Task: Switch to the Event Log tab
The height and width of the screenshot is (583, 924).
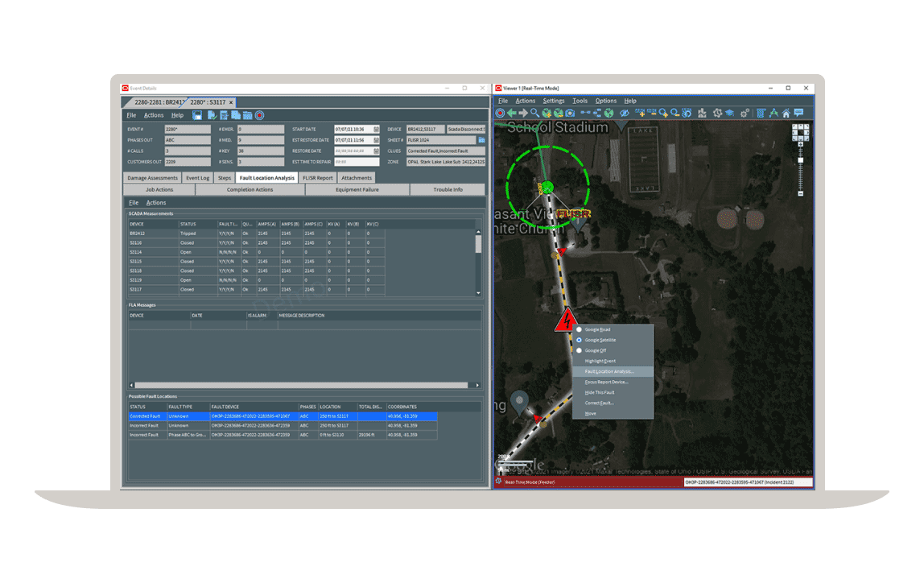Action: pyautogui.click(x=197, y=178)
